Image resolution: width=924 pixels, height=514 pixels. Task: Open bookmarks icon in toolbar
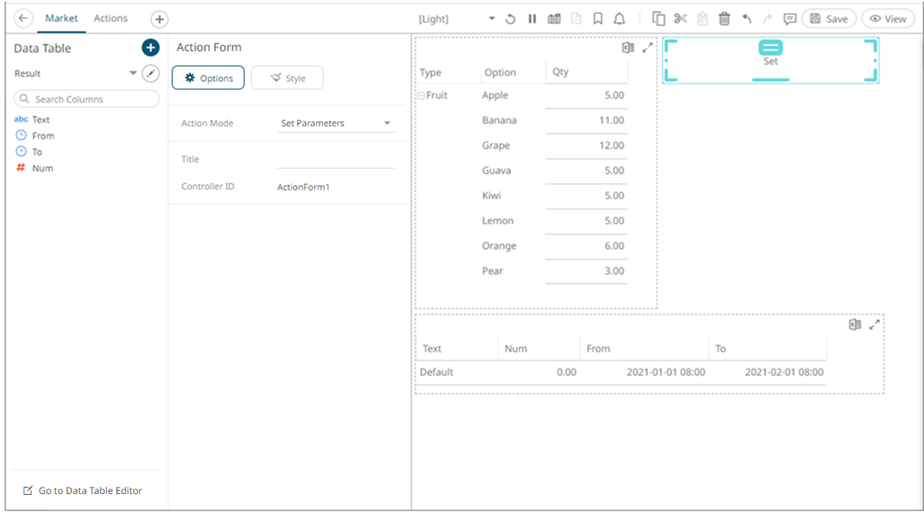pos(598,19)
